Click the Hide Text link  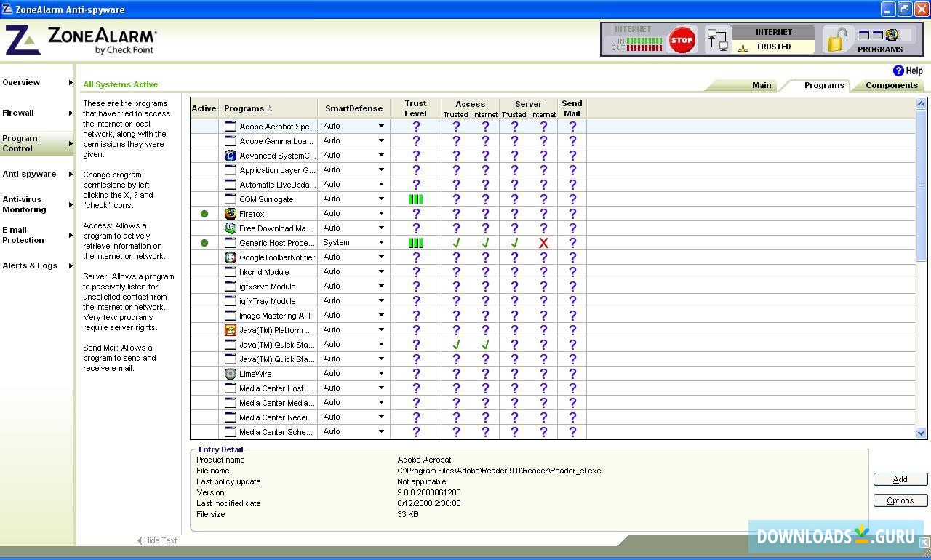pos(157,540)
